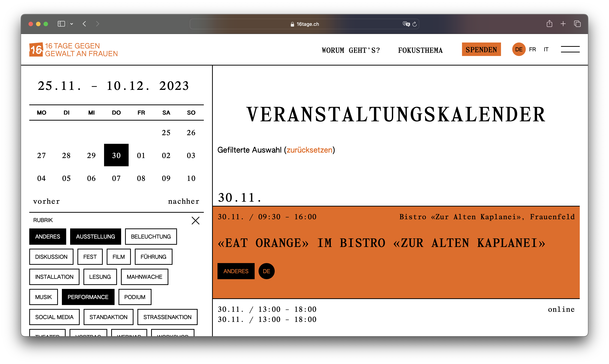This screenshot has height=364, width=609.
Task: Enable the Film category filter
Action: point(119,257)
